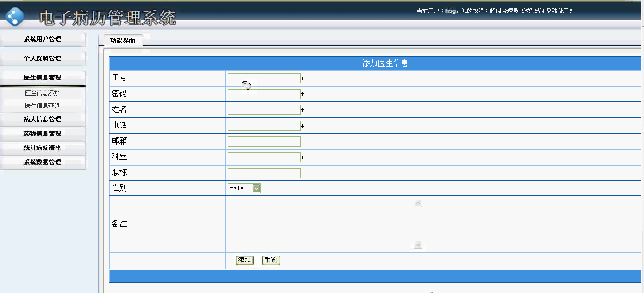Select 医生信息查询 submenu link

[x=43, y=106]
